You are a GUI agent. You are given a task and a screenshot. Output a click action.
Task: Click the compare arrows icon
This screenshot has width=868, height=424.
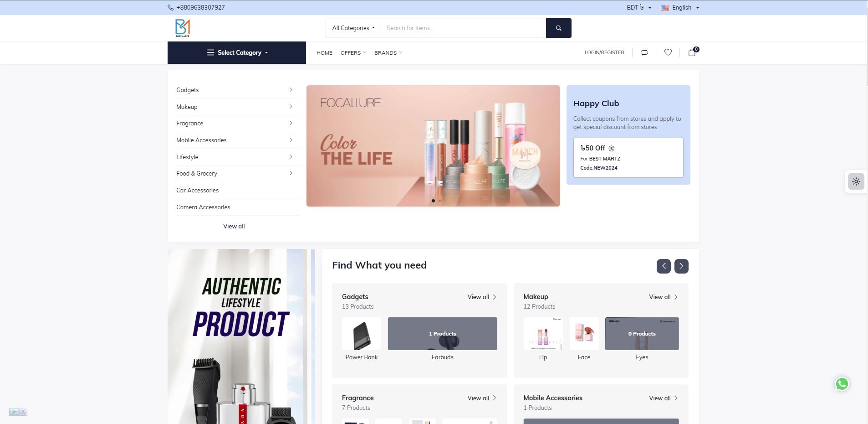pyautogui.click(x=644, y=52)
